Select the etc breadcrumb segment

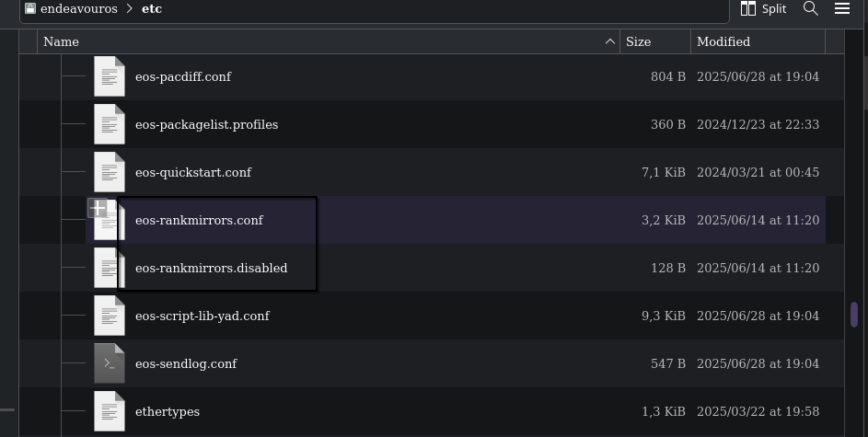(152, 9)
